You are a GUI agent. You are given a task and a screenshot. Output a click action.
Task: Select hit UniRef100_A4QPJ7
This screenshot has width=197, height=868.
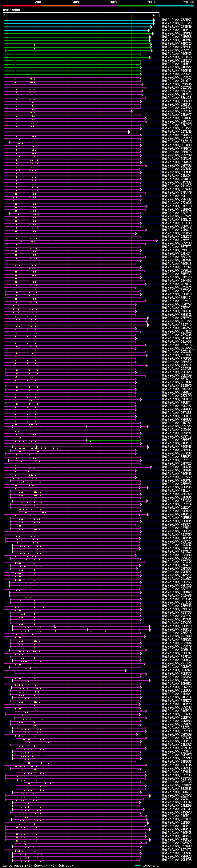(177, 30)
